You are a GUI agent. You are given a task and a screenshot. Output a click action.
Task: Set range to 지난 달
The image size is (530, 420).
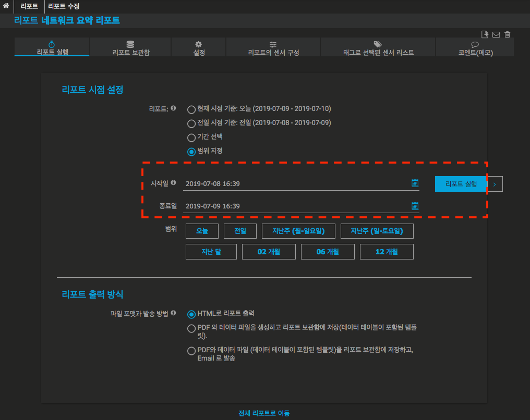(211, 252)
